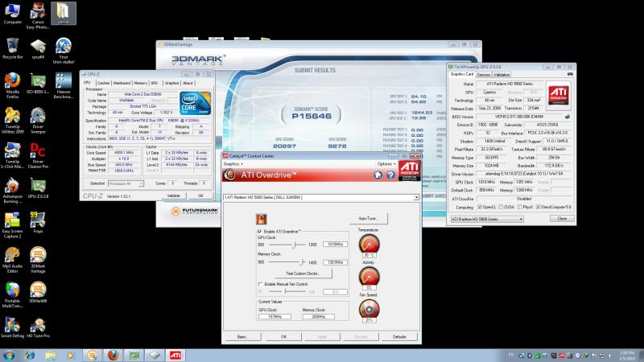The width and height of the screenshot is (644, 362).
Task: Open the SPD tab in CPU-Z
Action: coord(155,83)
